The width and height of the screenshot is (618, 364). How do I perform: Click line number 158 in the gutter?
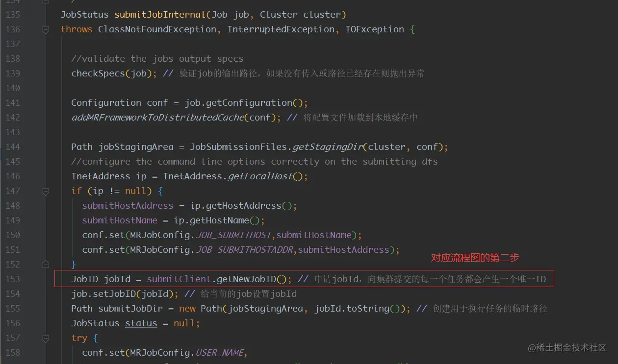click(12, 353)
